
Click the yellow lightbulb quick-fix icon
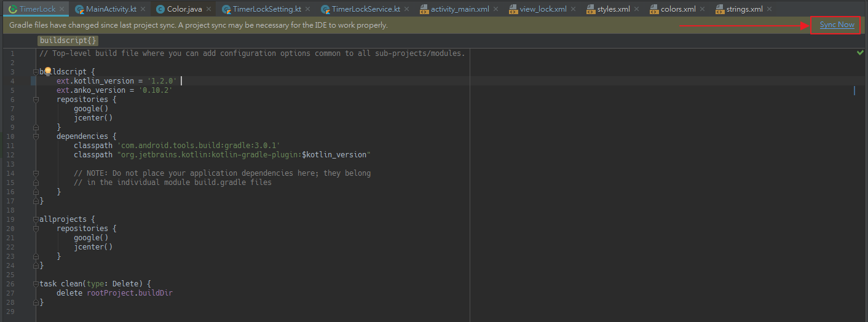pos(47,72)
